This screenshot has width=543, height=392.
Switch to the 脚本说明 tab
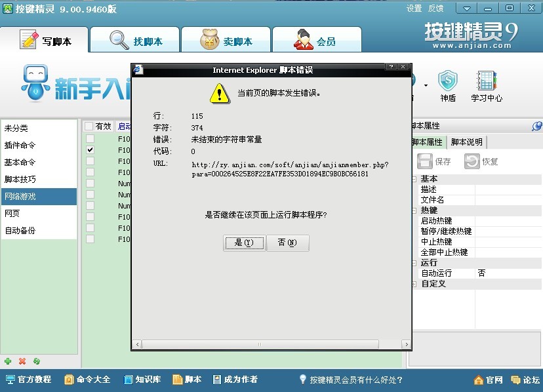[466, 142]
